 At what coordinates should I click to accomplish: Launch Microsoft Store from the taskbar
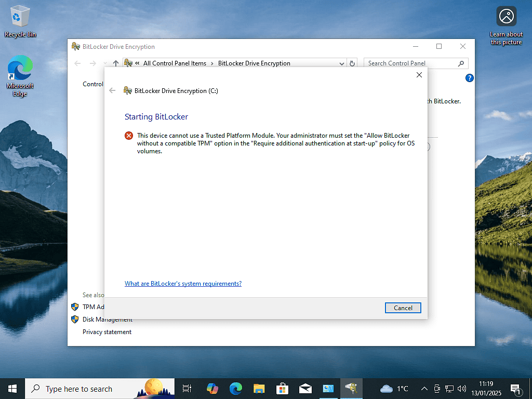tap(282, 388)
